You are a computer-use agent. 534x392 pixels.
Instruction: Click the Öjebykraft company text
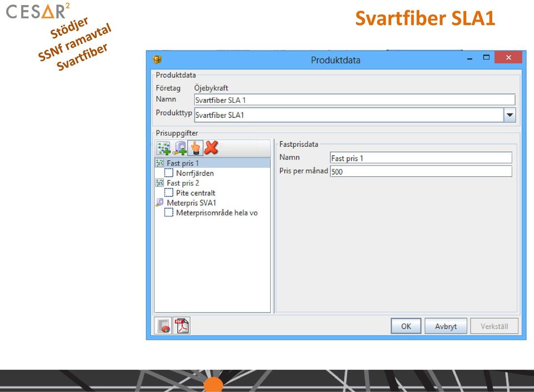click(x=211, y=88)
